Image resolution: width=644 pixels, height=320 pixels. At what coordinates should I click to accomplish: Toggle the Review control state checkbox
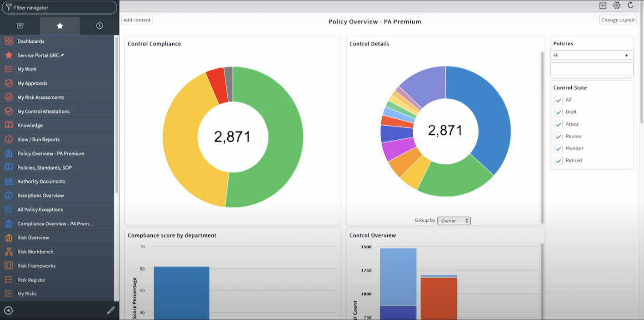(x=559, y=137)
